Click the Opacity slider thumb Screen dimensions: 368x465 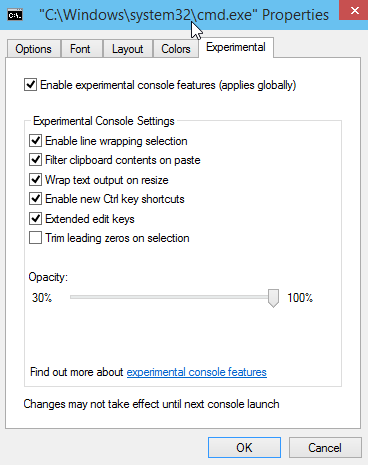coord(273,298)
